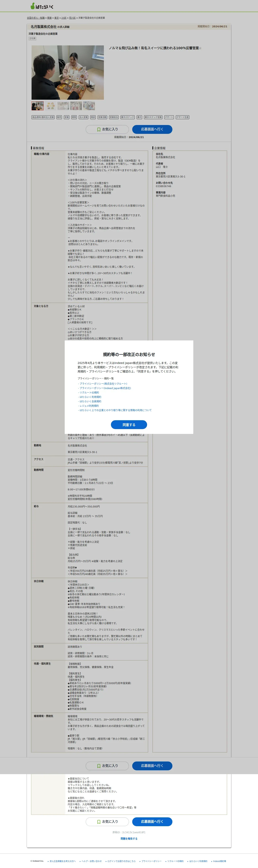The image size is (258, 868).
Task: Click the large main job photo
Action: pos(68,72)
